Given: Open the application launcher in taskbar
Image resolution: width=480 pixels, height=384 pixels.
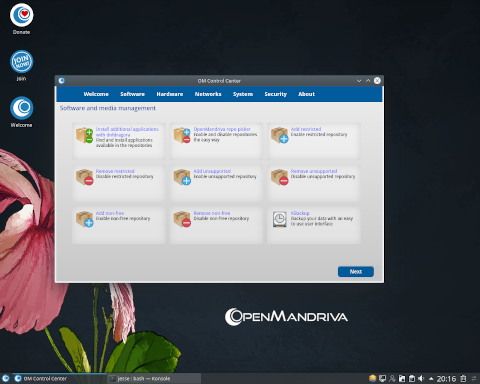Looking at the screenshot, I should tap(5, 379).
